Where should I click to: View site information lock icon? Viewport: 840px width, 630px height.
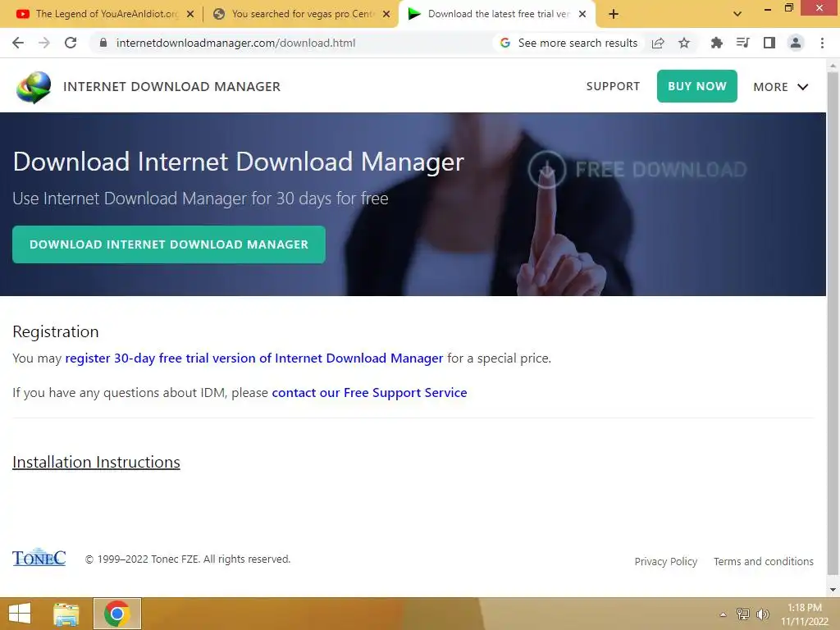[x=103, y=43]
